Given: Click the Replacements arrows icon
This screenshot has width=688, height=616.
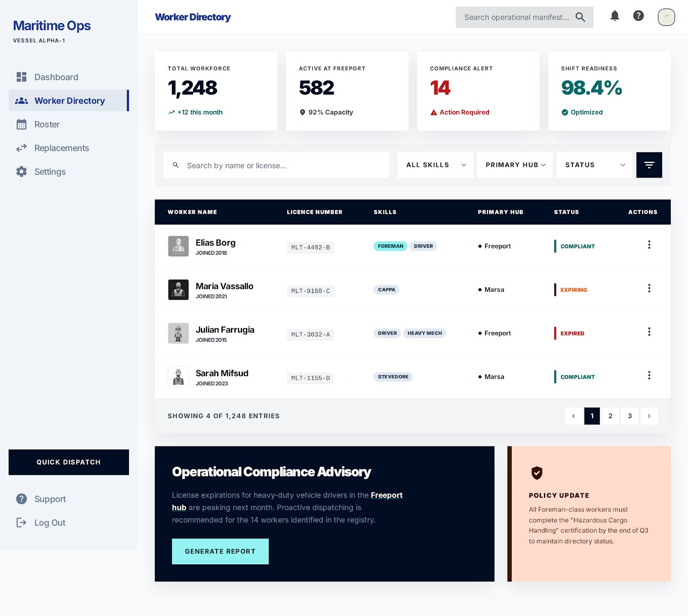Looking at the screenshot, I should 21,148.
